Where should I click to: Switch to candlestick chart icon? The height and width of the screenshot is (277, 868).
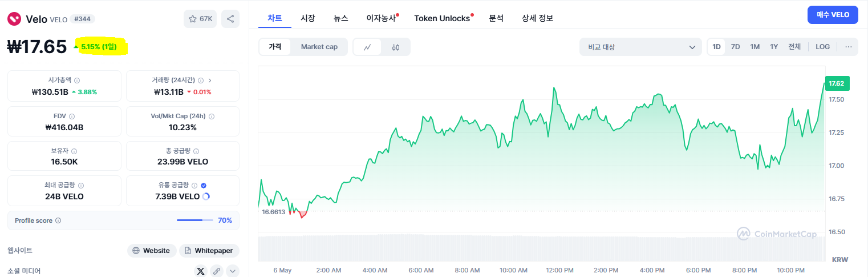coord(396,47)
